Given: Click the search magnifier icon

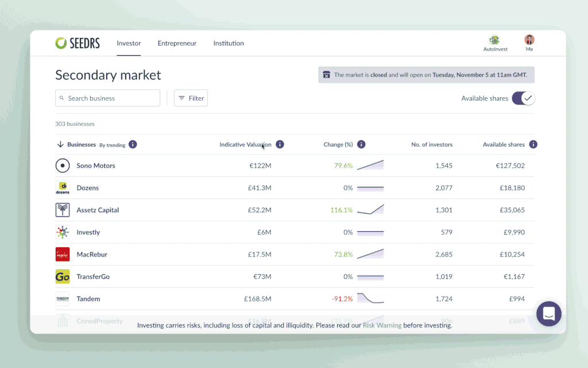Looking at the screenshot, I should pos(62,98).
